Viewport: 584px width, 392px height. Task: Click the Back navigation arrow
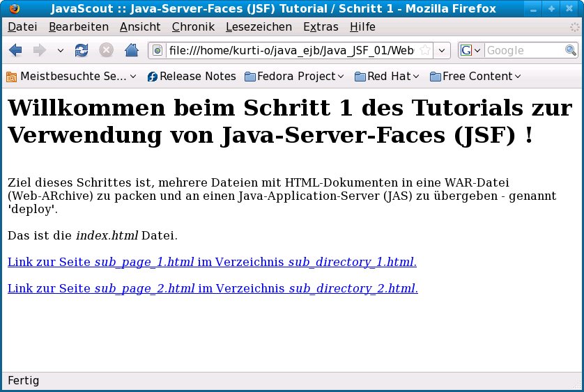click(x=15, y=50)
